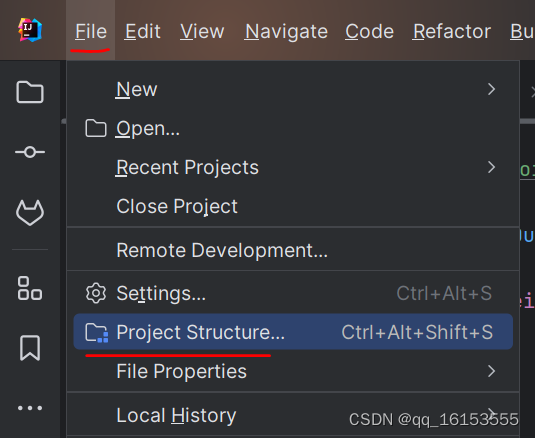Open the Commit tool window icon
The image size is (535, 438).
tap(30, 152)
